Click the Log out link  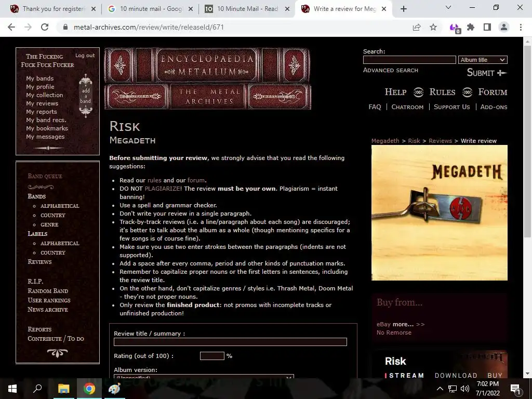tap(85, 55)
